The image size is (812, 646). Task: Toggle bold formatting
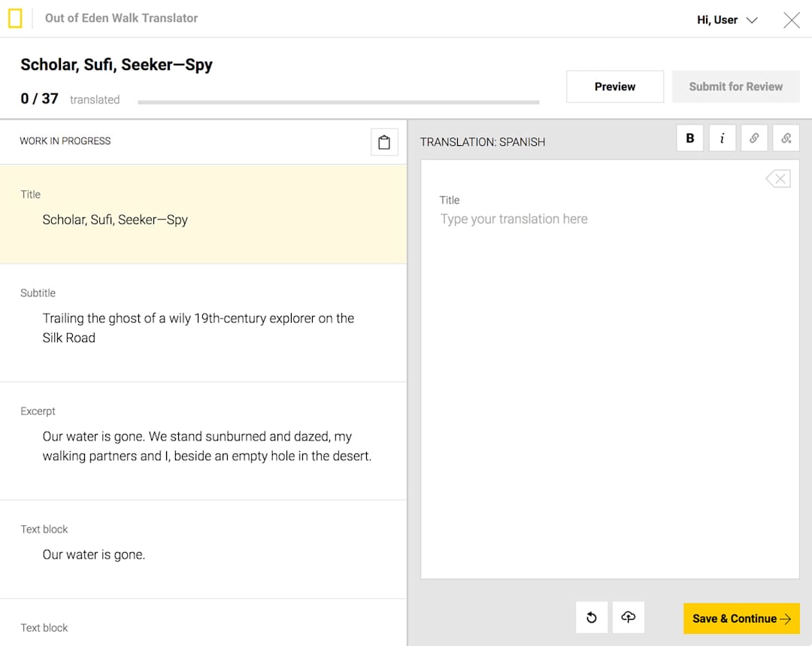pyautogui.click(x=690, y=138)
